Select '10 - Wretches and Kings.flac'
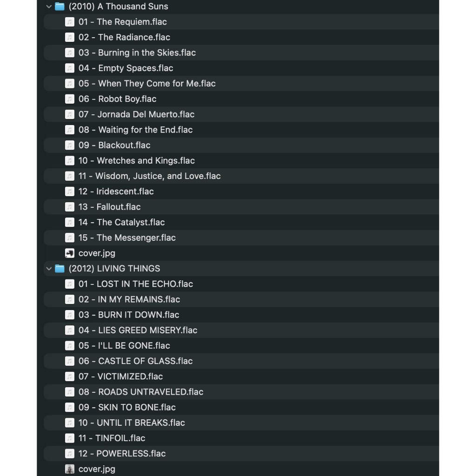Image resolution: width=476 pixels, height=476 pixels. [x=137, y=160]
